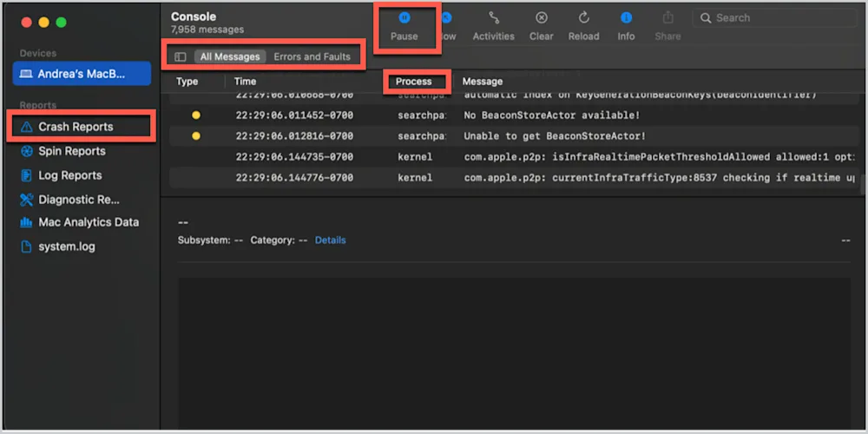The height and width of the screenshot is (434, 868).
Task: Click the Log Reports document icon
Action: pyautogui.click(x=26, y=175)
